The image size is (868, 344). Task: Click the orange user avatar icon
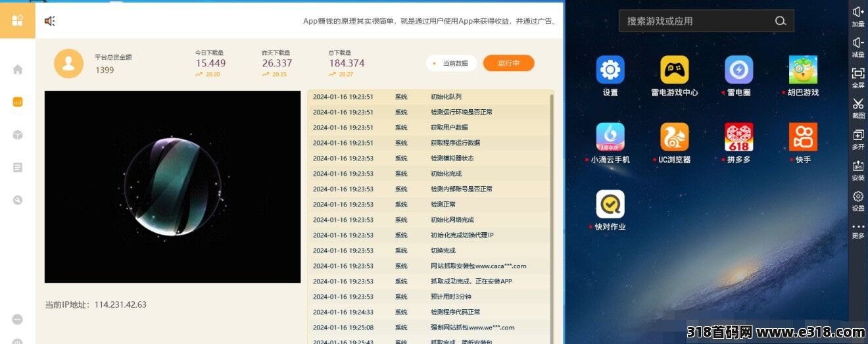pyautogui.click(x=68, y=63)
